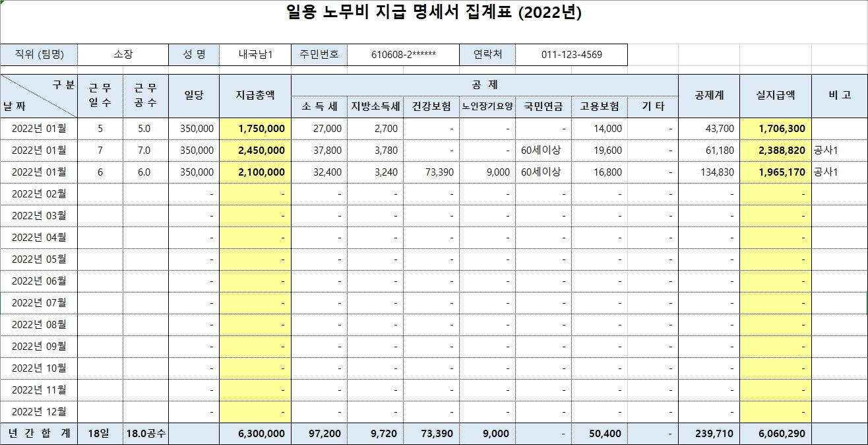The image size is (868, 445).
Task: Select the income tax cell 37,800
Action: pyautogui.click(x=319, y=151)
